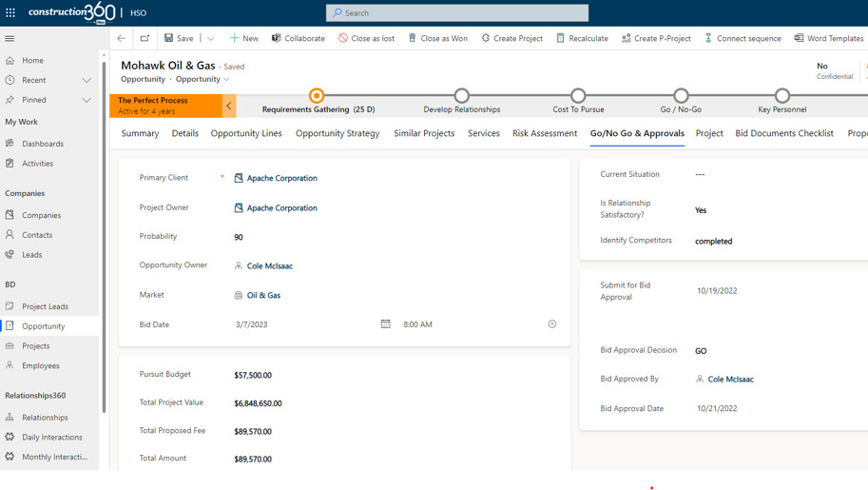This screenshot has height=490, width=868.
Task: Select the Requirements Gathering stage circle
Action: [x=316, y=96]
